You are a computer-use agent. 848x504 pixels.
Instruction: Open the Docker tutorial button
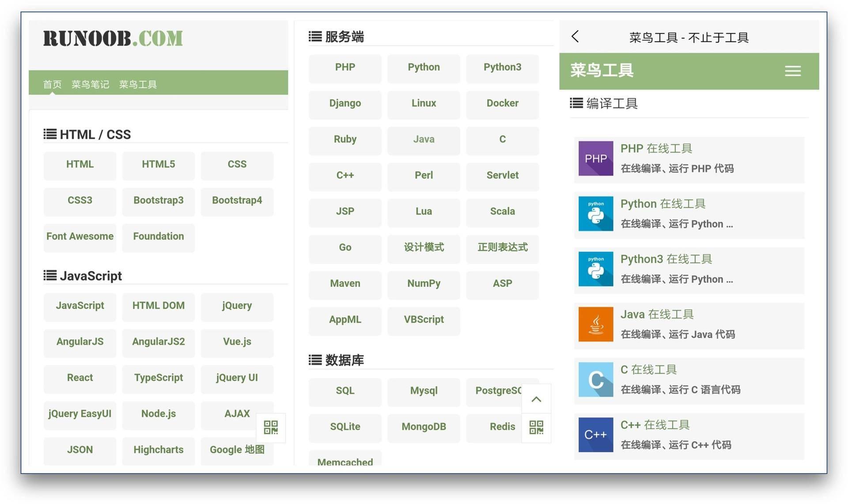point(502,103)
